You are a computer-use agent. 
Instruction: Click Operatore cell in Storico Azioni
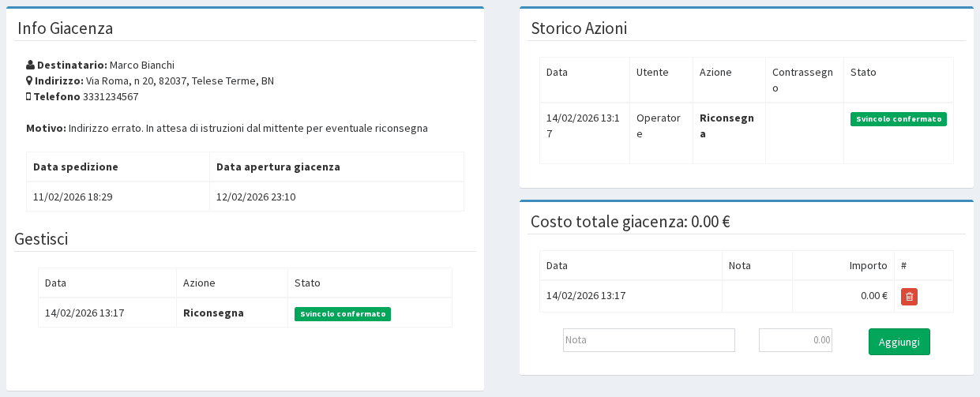(658, 125)
